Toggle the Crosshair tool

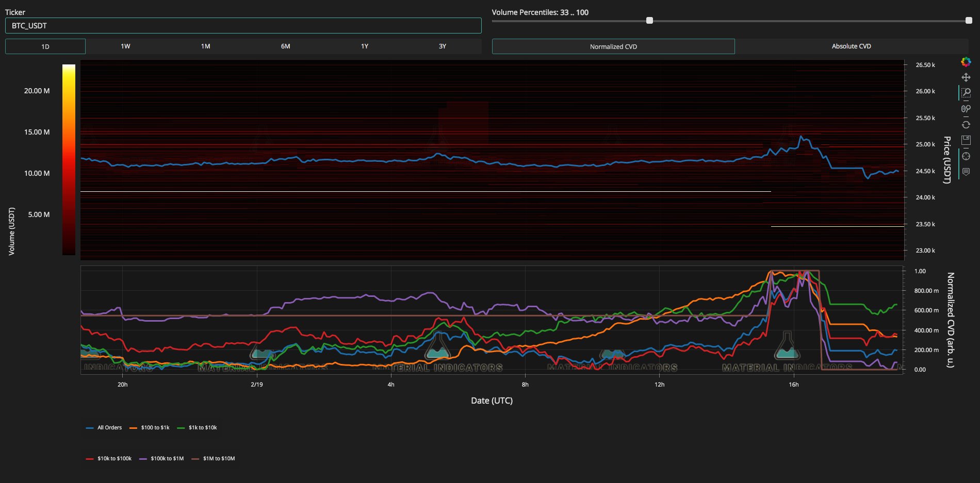coord(966,156)
